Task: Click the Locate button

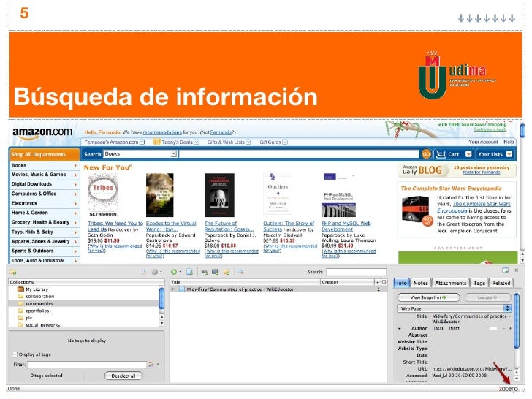Action: [x=487, y=297]
